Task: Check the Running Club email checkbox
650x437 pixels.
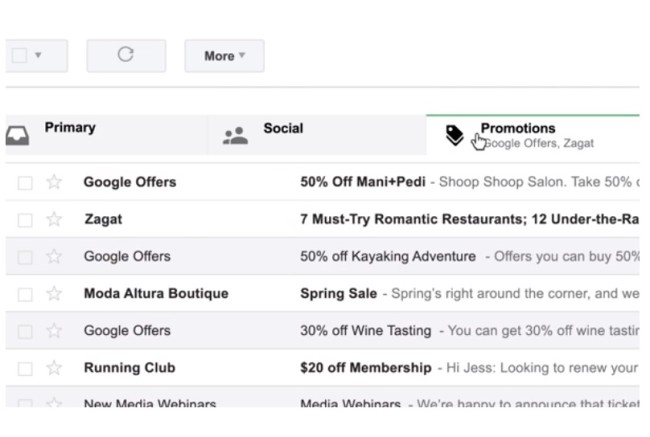Action: (25, 369)
